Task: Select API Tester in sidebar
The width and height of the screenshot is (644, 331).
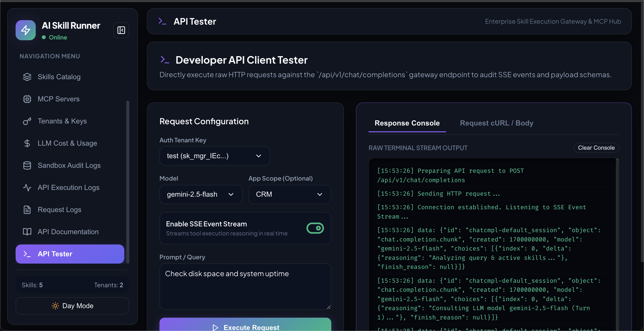Action: (x=70, y=254)
